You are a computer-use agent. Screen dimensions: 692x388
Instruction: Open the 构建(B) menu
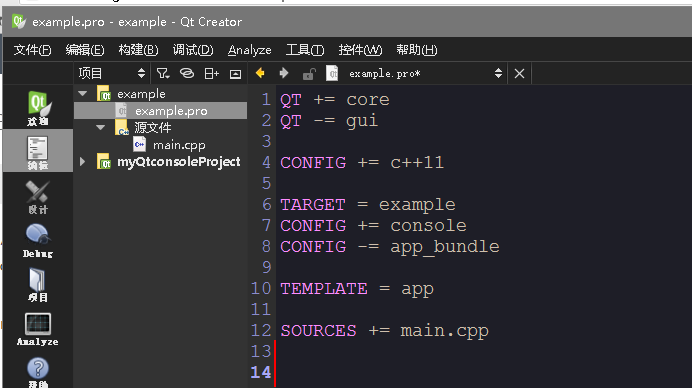point(138,50)
